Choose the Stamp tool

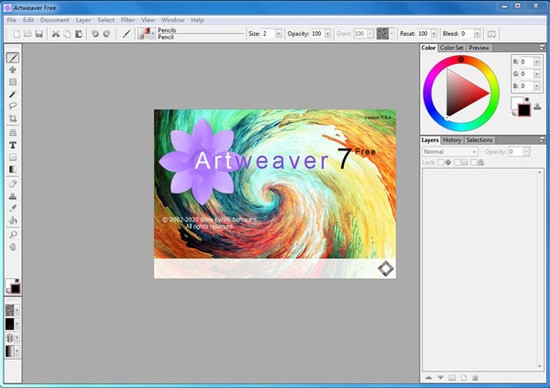13,196
